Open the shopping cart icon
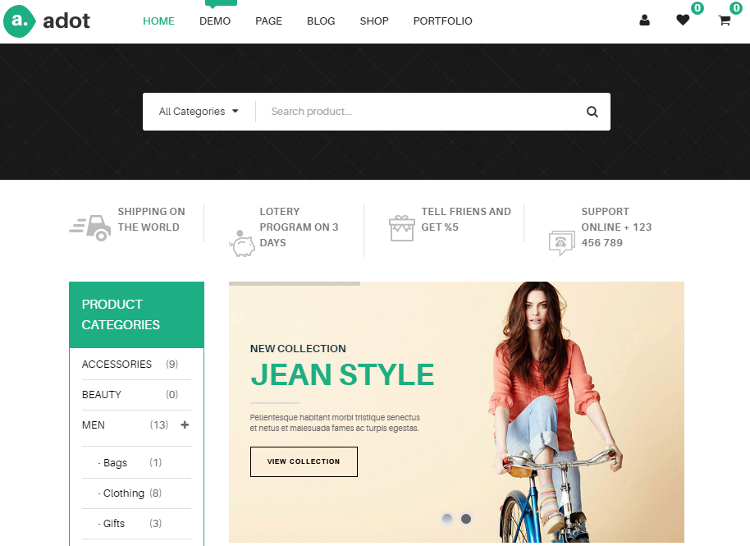 pyautogui.click(x=724, y=20)
